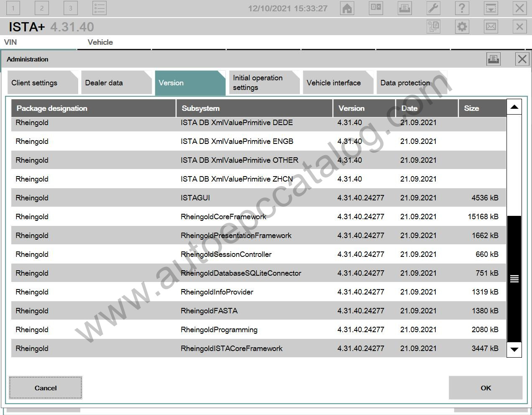Click the gear settings icon
Viewport: 532px width, 415px height.
[462, 27]
